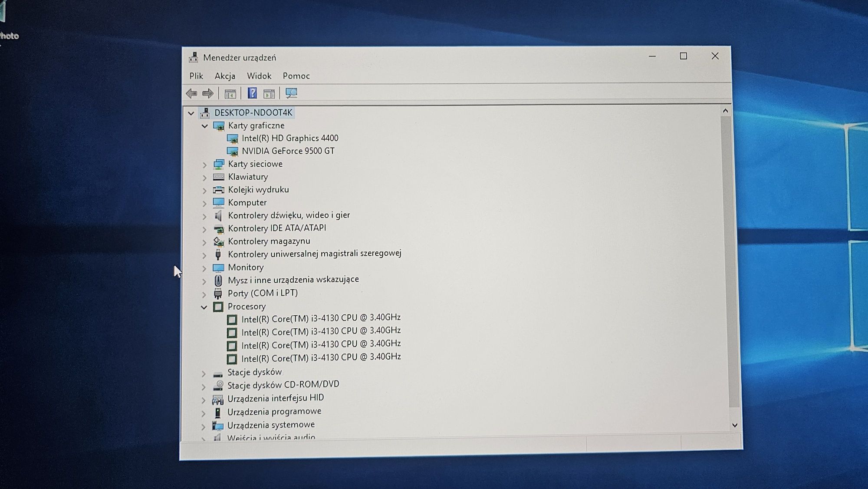Expand the Stacje dysków category
This screenshot has width=868, height=489.
[x=204, y=373]
